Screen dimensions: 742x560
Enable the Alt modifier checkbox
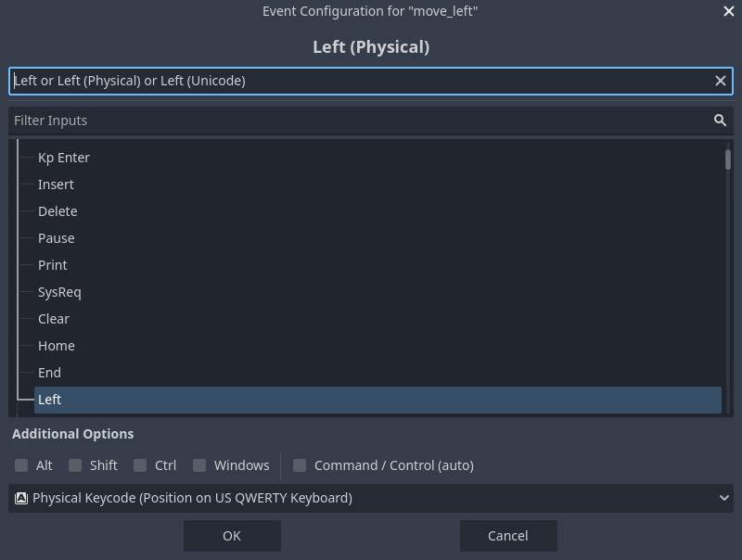pyautogui.click(x=21, y=465)
